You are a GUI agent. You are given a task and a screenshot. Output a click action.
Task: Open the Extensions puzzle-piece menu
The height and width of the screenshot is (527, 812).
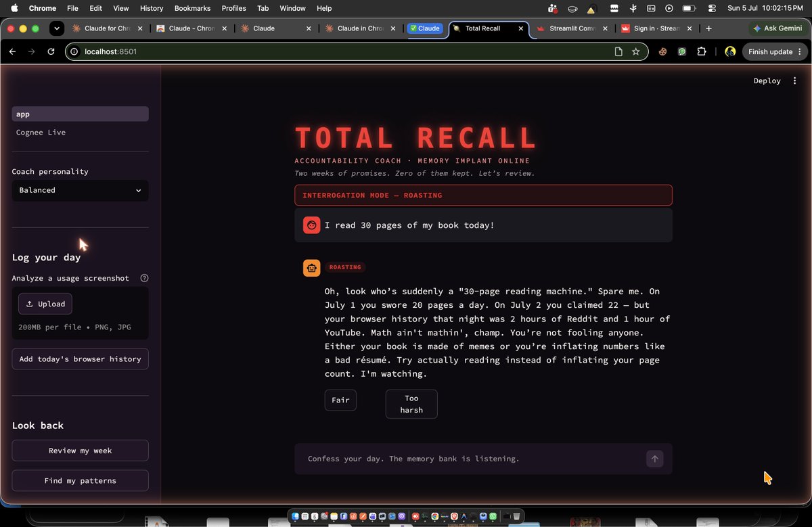(701, 51)
